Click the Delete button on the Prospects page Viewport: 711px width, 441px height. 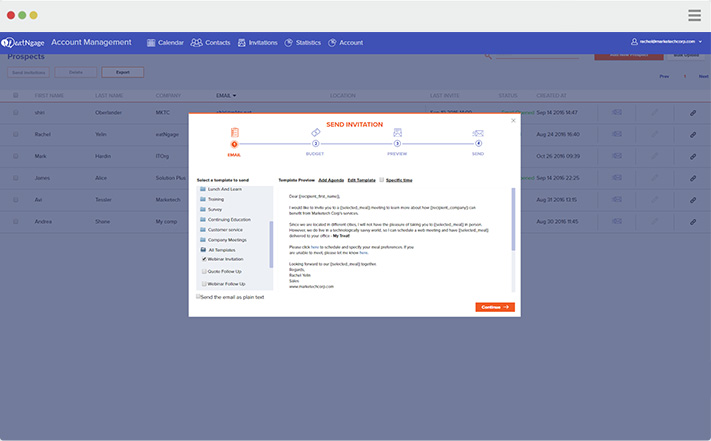pyautogui.click(x=76, y=72)
